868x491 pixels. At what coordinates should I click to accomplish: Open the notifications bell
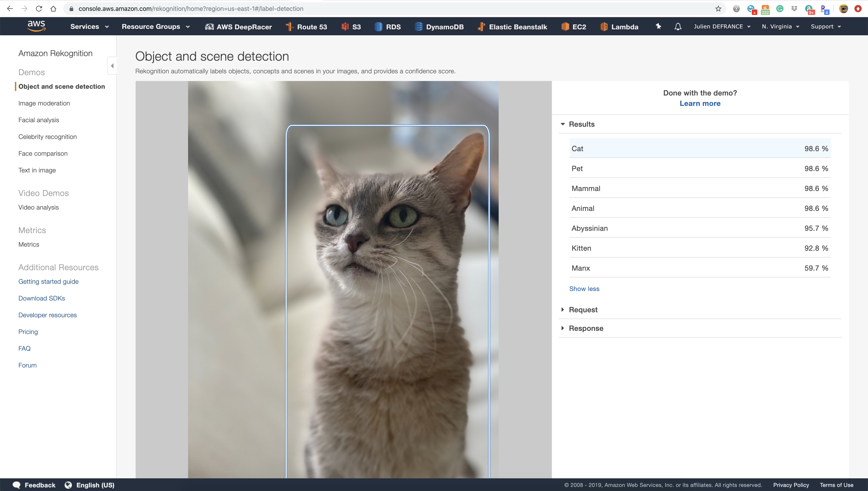tap(678, 26)
